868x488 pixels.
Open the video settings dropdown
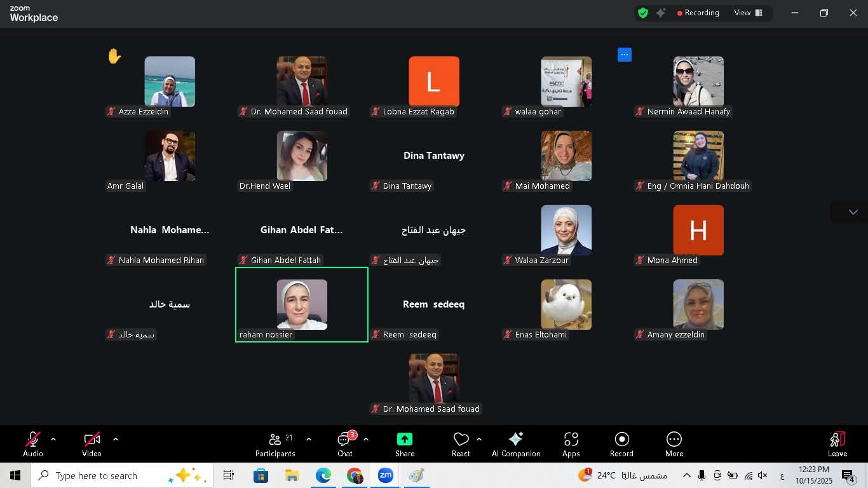pos(116,438)
